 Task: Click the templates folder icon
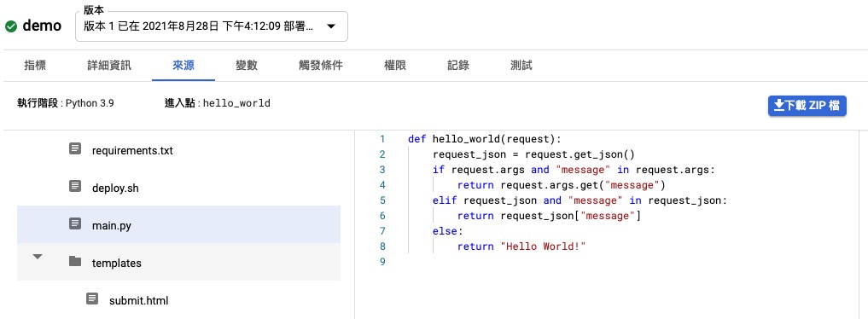coord(75,262)
